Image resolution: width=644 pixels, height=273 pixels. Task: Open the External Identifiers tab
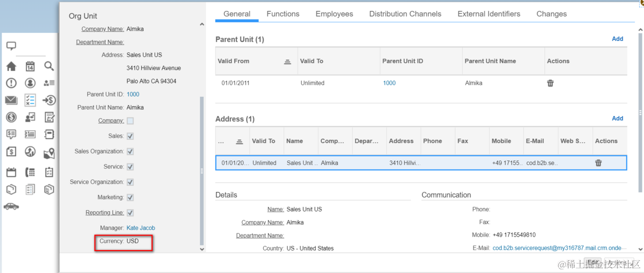489,14
